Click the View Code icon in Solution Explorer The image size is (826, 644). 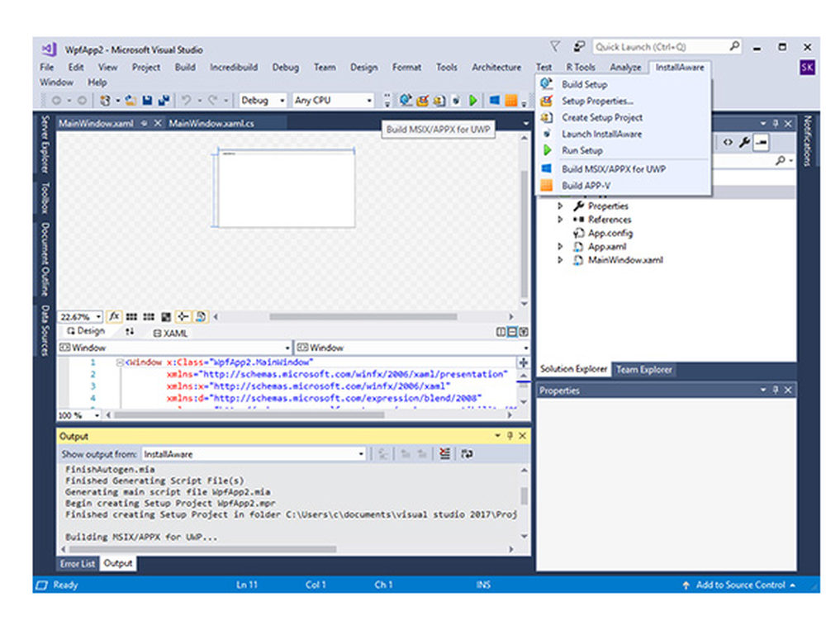pyautogui.click(x=728, y=142)
